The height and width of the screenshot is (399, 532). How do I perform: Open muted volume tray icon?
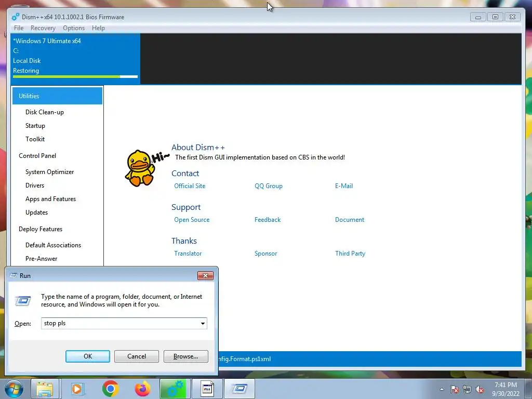pyautogui.click(x=480, y=389)
